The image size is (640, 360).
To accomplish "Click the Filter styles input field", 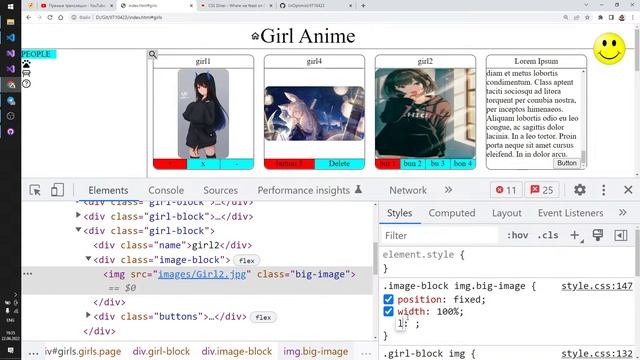I will (440, 236).
